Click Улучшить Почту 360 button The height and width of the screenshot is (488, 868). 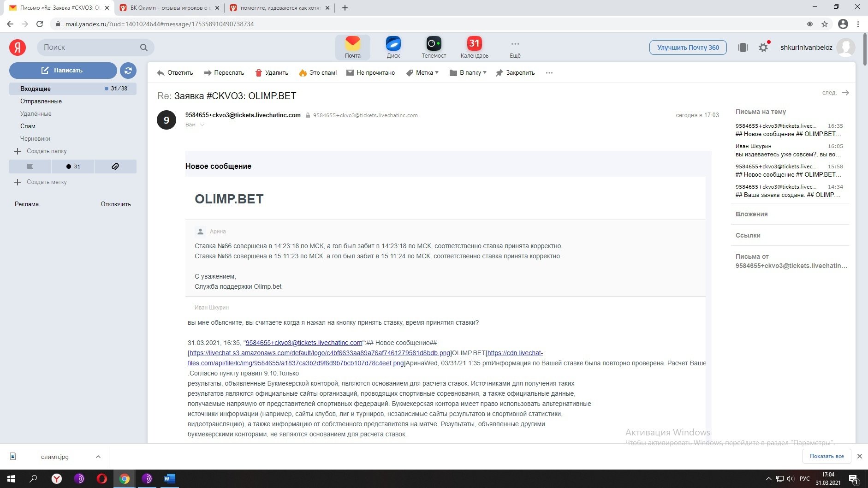click(688, 48)
